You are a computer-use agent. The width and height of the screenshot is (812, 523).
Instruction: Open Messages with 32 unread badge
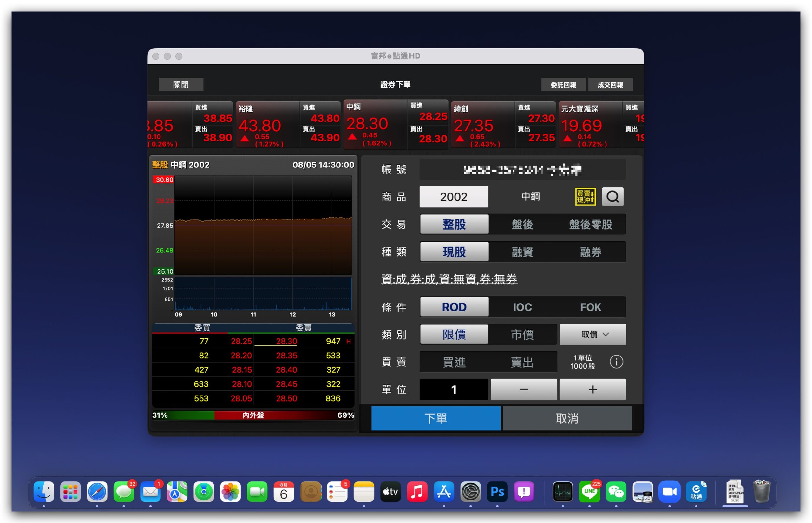(x=124, y=491)
